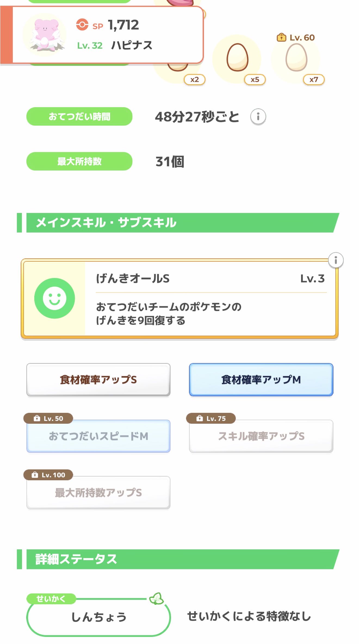This screenshot has width=359, height=644.
Task: Tap the locked Lv. 60 egg
Action: click(x=296, y=58)
